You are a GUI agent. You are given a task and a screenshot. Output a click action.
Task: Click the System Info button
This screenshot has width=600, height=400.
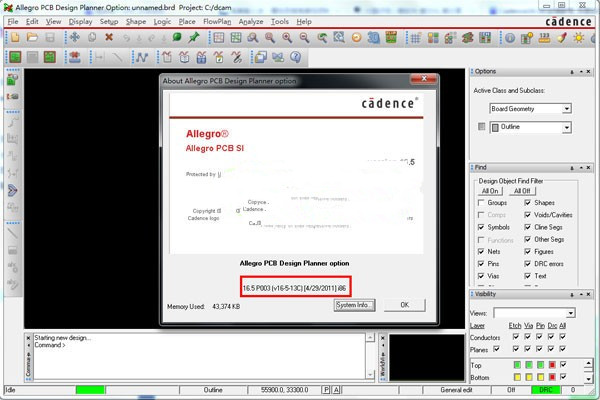354,305
